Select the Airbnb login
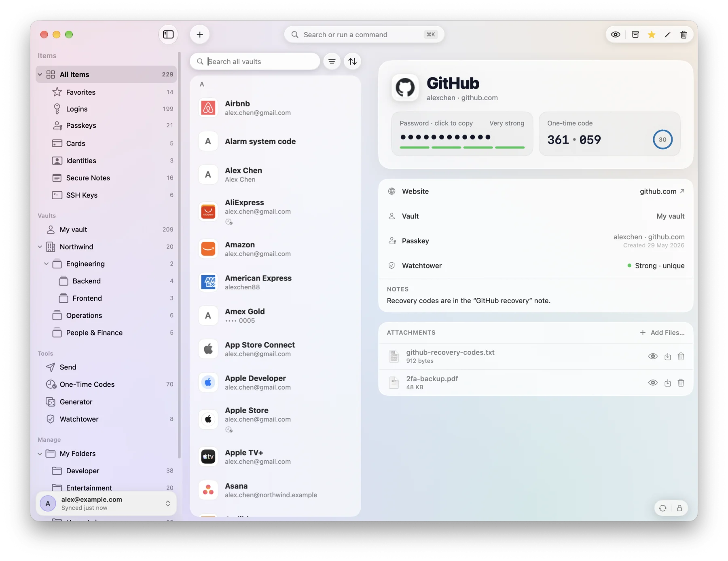The width and height of the screenshot is (728, 561). coord(275,108)
